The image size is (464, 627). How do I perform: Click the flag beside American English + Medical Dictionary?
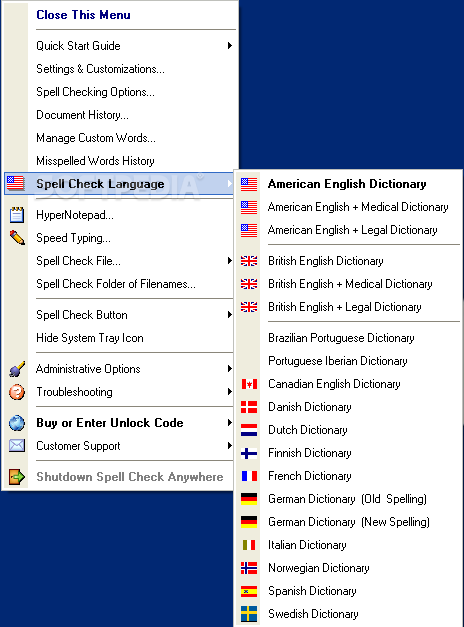click(x=249, y=207)
